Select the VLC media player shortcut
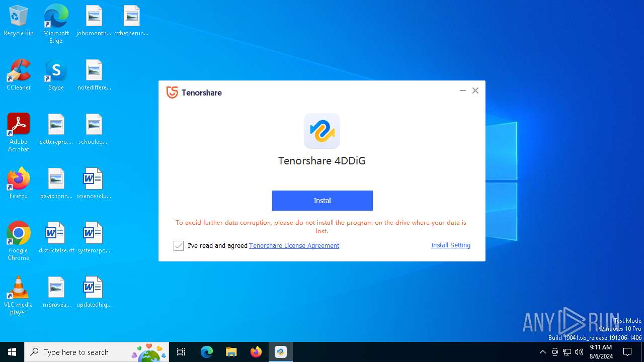 (19, 296)
